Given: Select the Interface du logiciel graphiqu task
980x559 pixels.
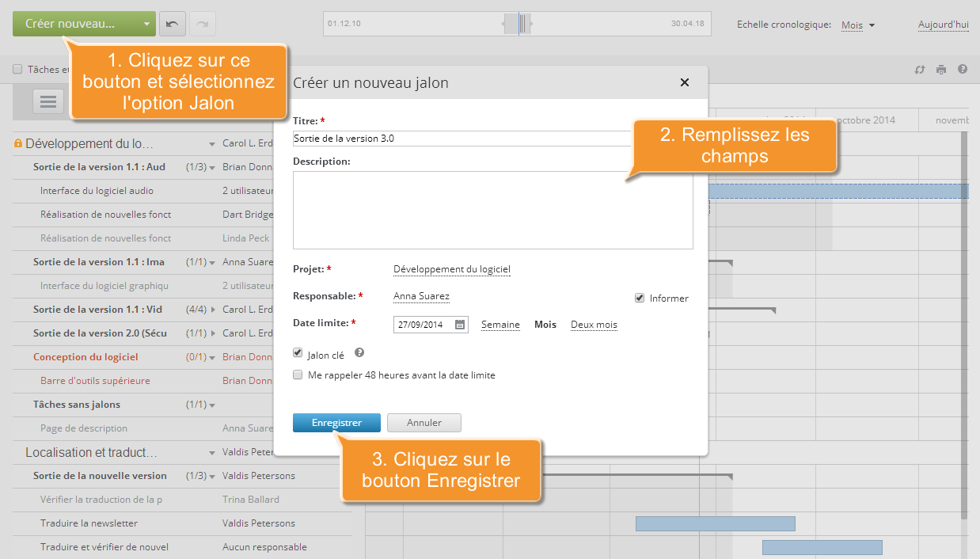Looking at the screenshot, I should click(104, 286).
